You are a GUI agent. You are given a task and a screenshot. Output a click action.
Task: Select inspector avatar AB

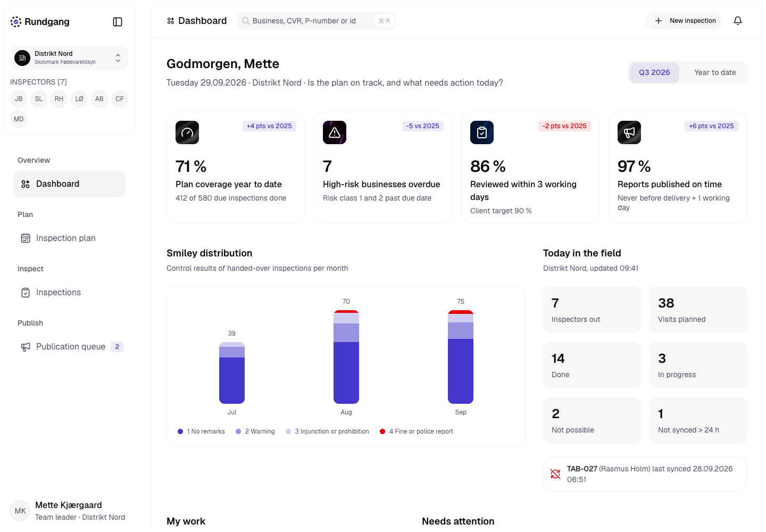99,99
